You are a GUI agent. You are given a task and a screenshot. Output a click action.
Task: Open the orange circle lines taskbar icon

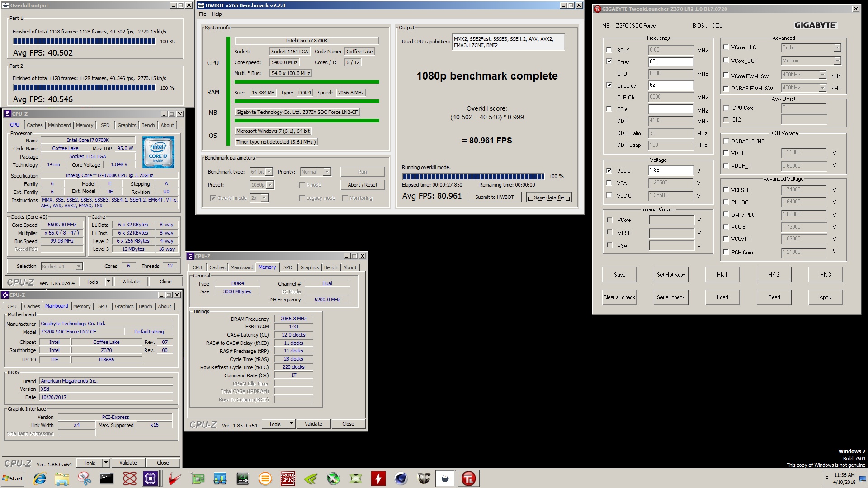pos(265,479)
